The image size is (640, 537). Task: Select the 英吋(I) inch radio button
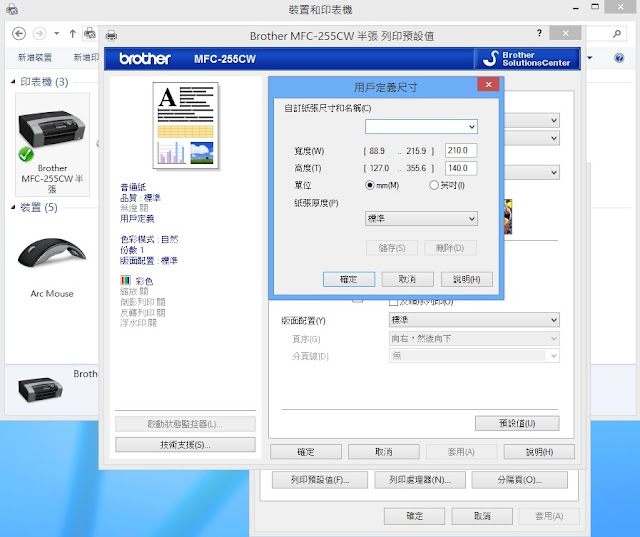[433, 185]
